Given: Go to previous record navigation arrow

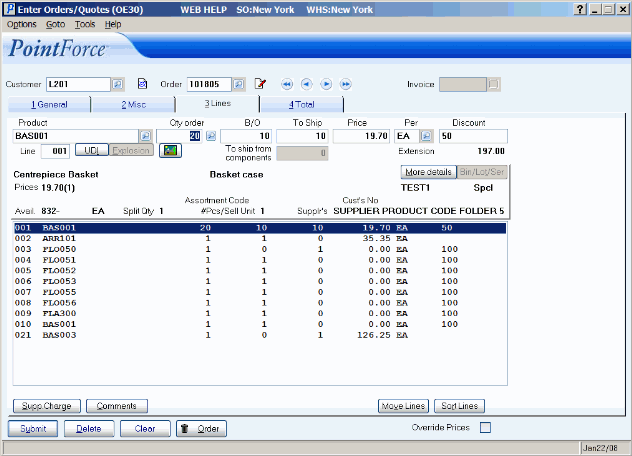Looking at the screenshot, I should [306, 84].
